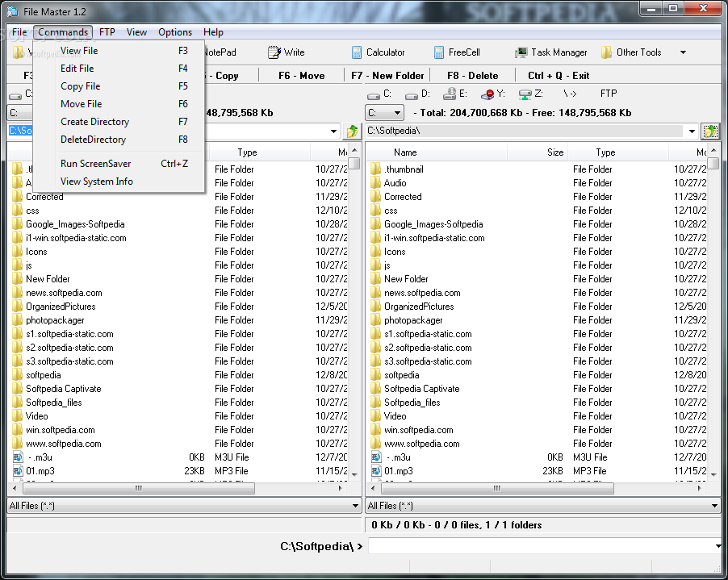
Task: Click the F8 - Delete button
Action: (x=473, y=76)
